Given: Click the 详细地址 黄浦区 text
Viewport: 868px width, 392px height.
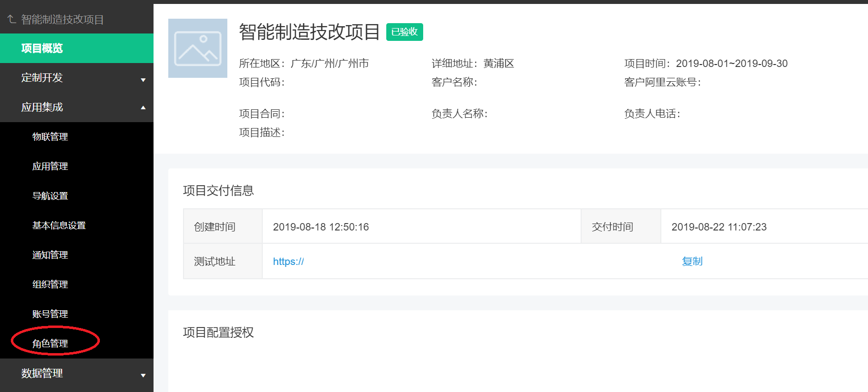Looking at the screenshot, I should tap(473, 64).
